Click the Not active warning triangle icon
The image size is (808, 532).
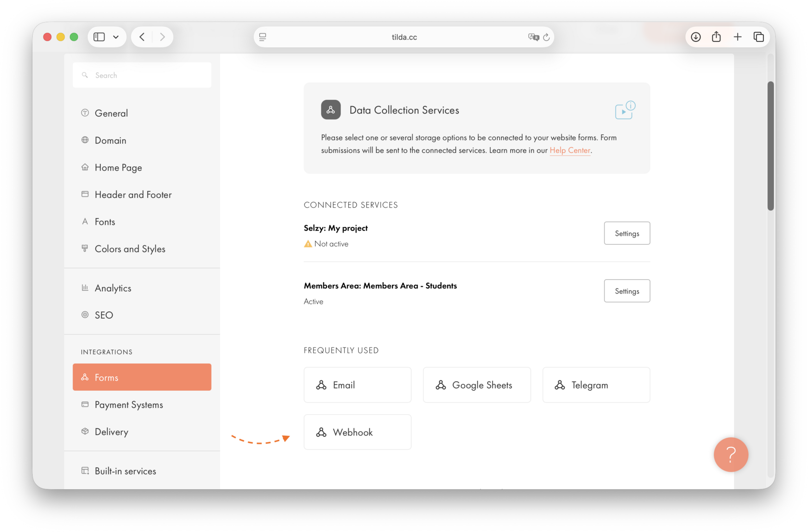click(x=308, y=244)
